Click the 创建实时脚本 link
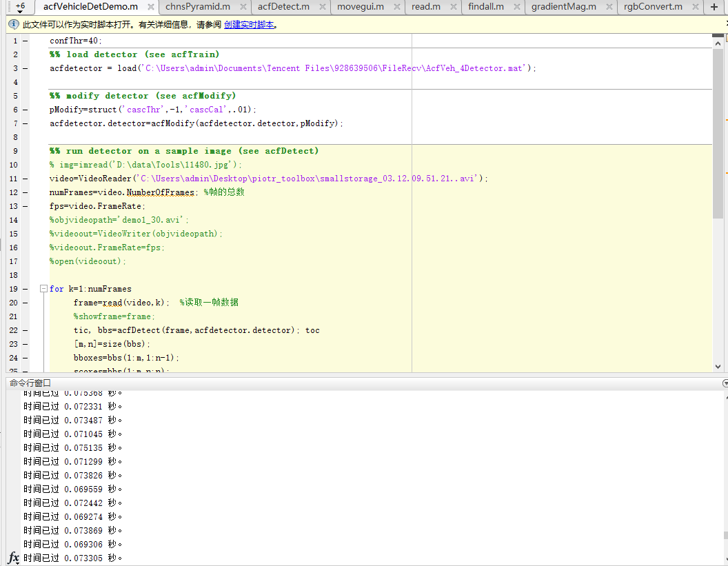 point(249,24)
